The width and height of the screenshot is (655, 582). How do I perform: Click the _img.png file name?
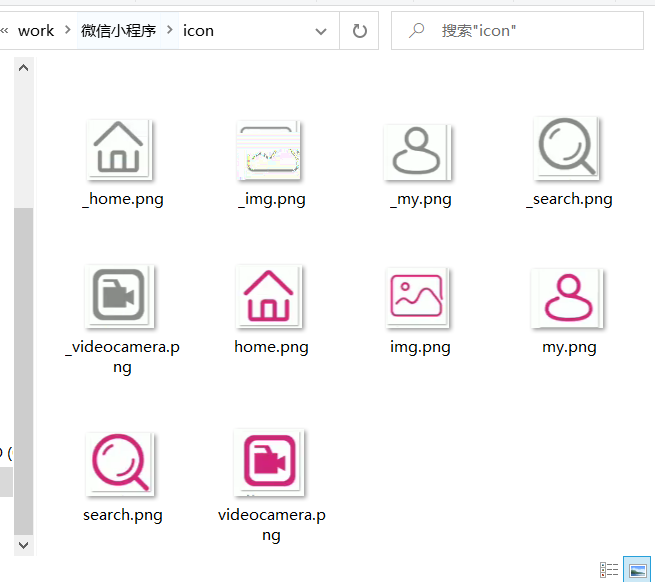pos(272,199)
